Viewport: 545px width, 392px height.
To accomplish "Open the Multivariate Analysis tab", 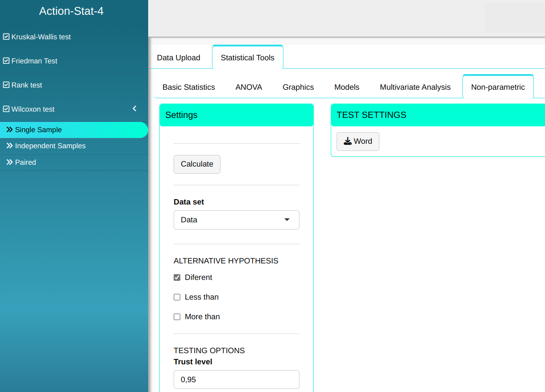I will (415, 88).
